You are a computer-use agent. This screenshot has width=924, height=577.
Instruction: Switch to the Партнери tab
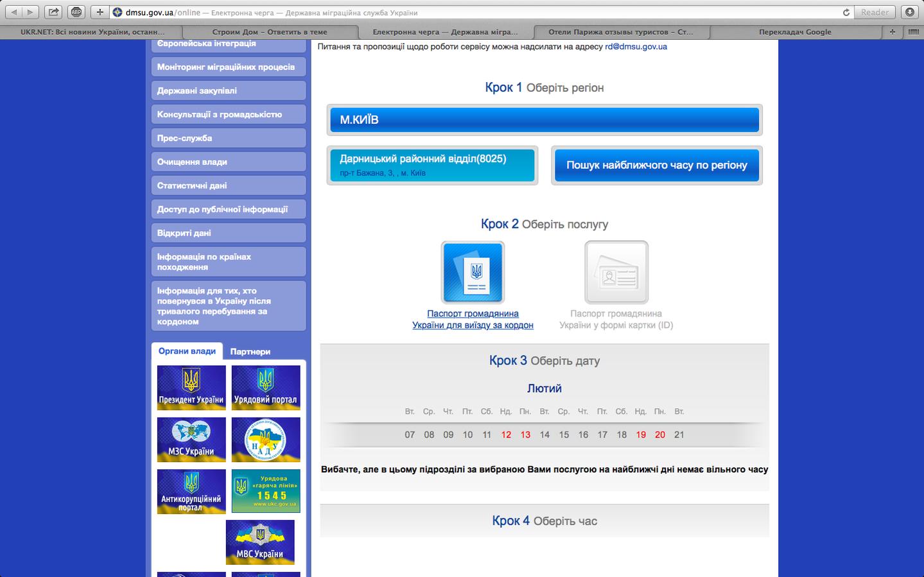pos(250,352)
